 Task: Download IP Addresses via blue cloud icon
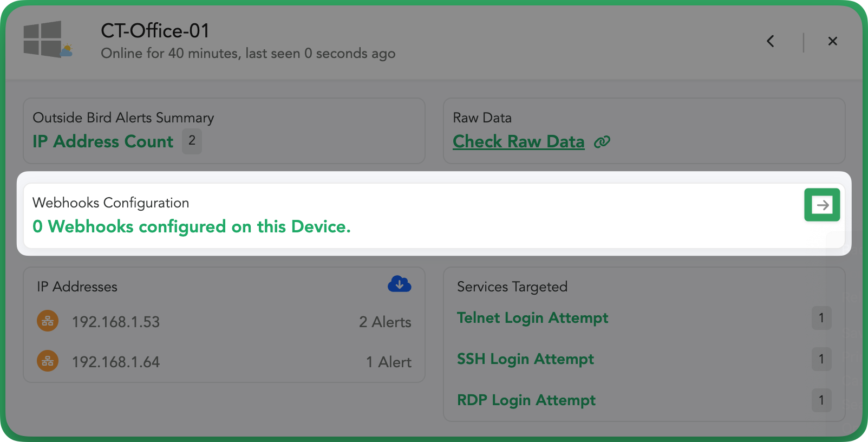pos(400,284)
